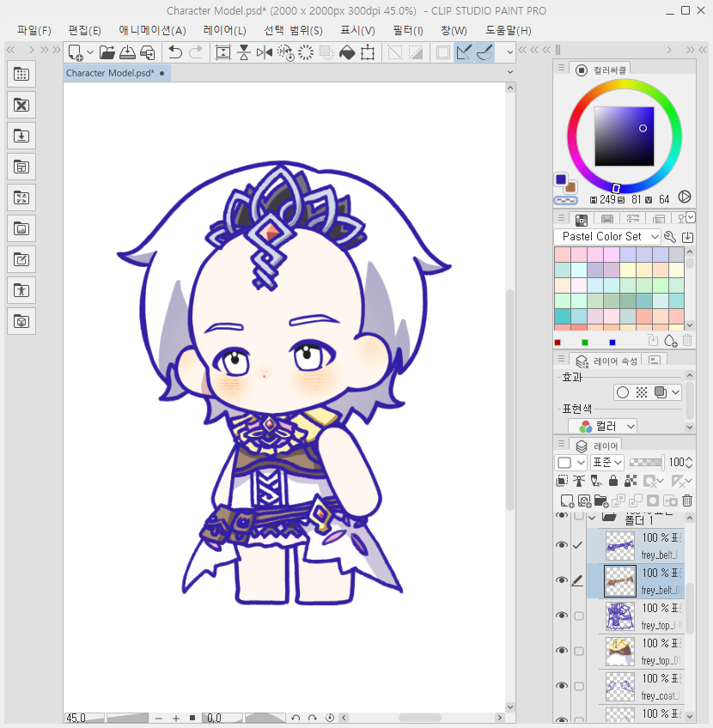Toggle snap to special ruler icon

(x=484, y=52)
